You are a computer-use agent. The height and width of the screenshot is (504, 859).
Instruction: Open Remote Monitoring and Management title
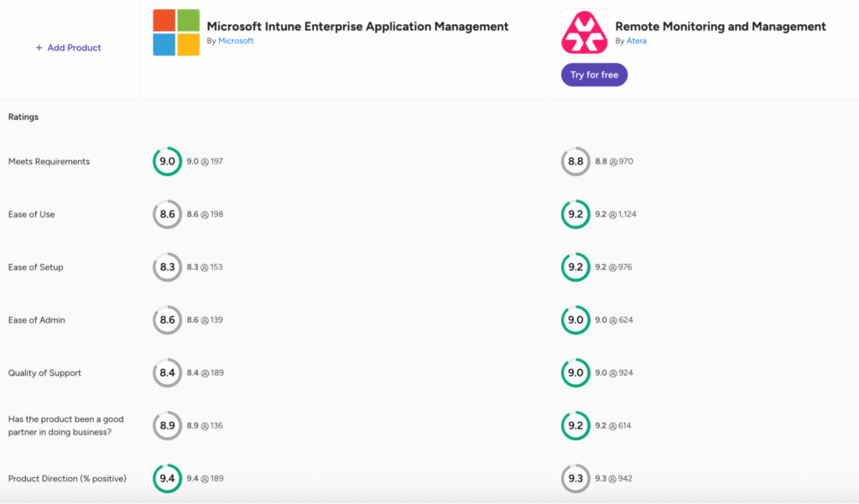[x=721, y=26]
